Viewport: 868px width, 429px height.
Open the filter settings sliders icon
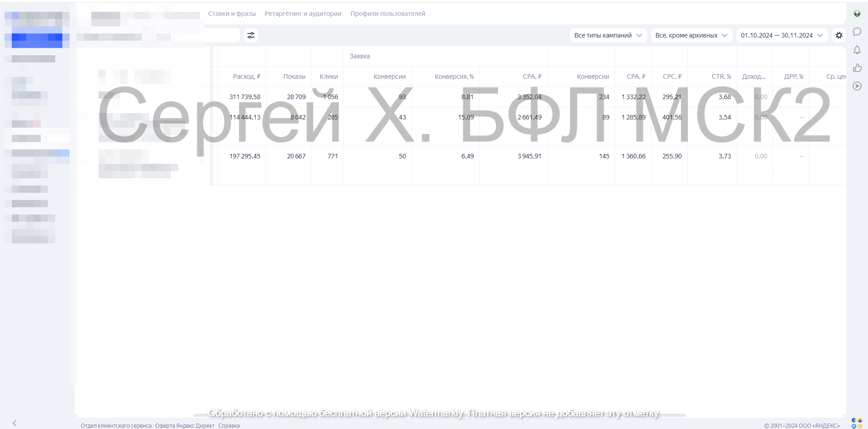pyautogui.click(x=251, y=35)
